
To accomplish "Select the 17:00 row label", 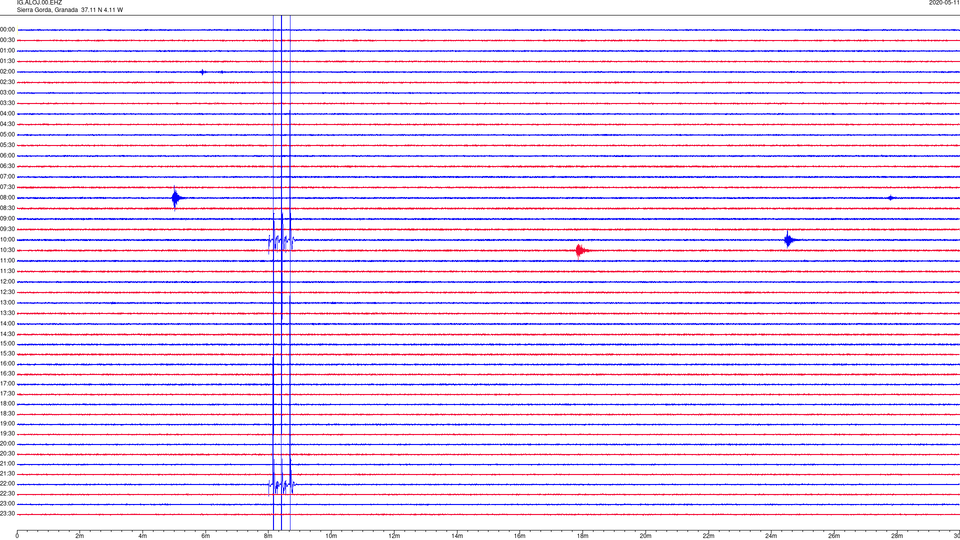I will coord(8,383).
